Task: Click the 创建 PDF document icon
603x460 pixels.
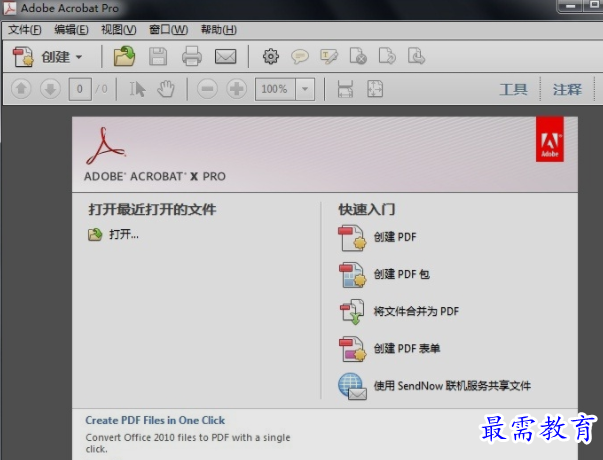Action: 352,238
